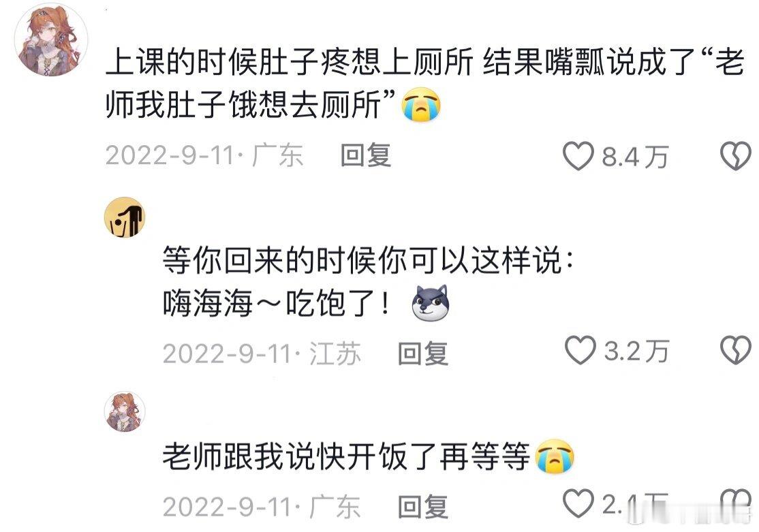The width and height of the screenshot is (759, 532).
Task: Open the large anime girl avatar profile
Action: (x=51, y=40)
